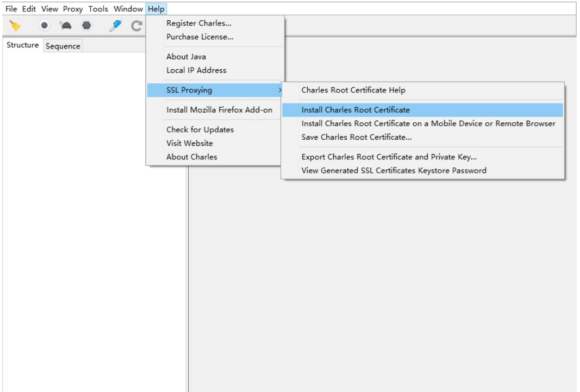Open the View menu
The image size is (580, 392).
pos(50,9)
